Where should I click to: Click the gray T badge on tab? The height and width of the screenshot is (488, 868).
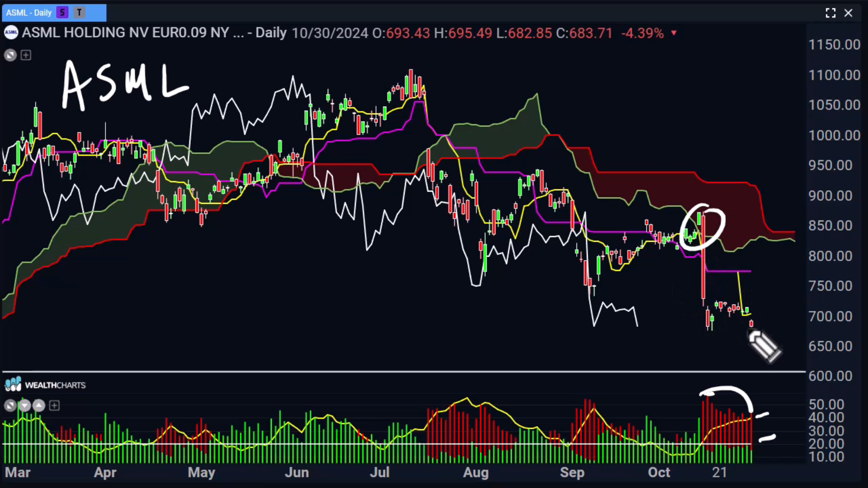[79, 13]
